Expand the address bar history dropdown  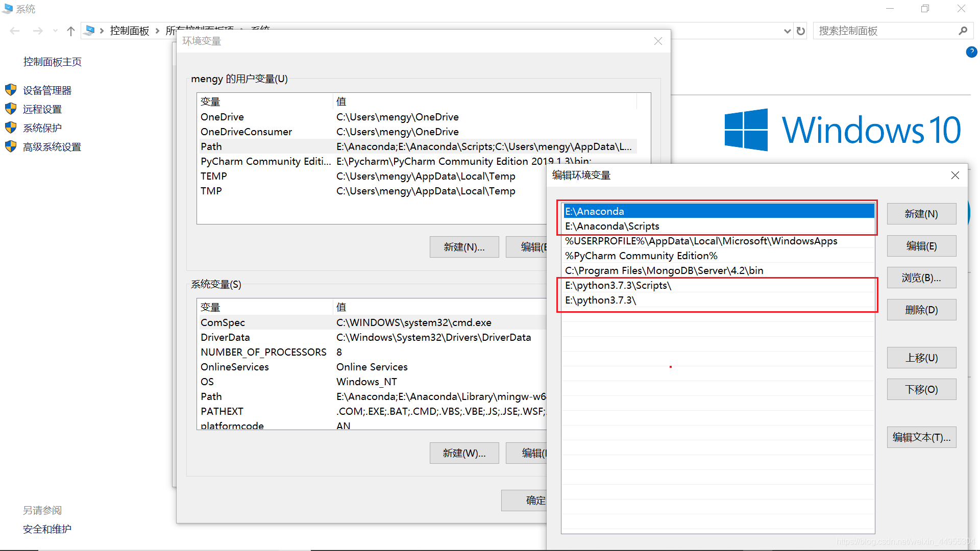(787, 31)
